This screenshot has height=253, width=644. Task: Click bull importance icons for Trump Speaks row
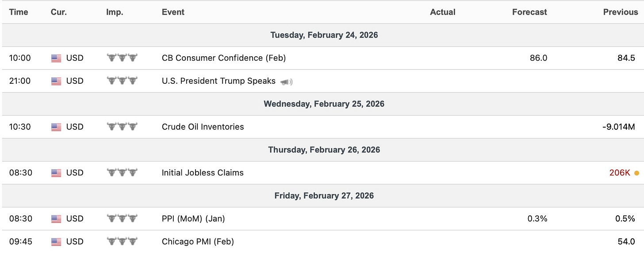point(122,81)
